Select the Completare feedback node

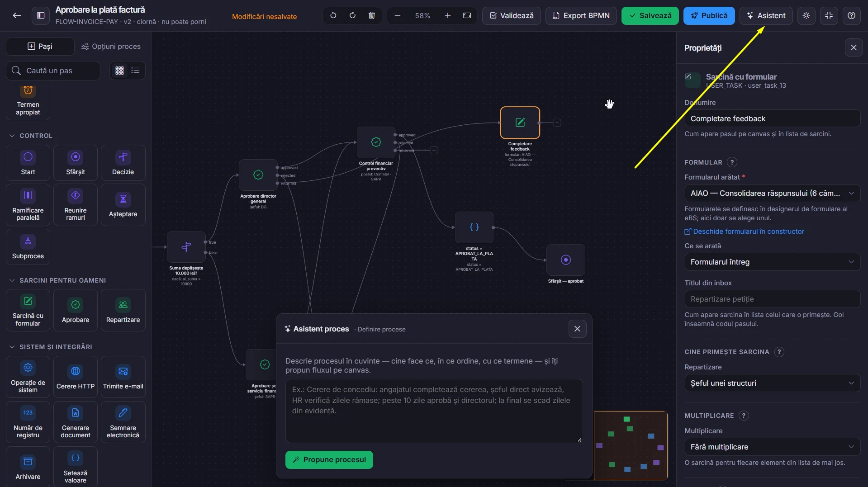520,123
